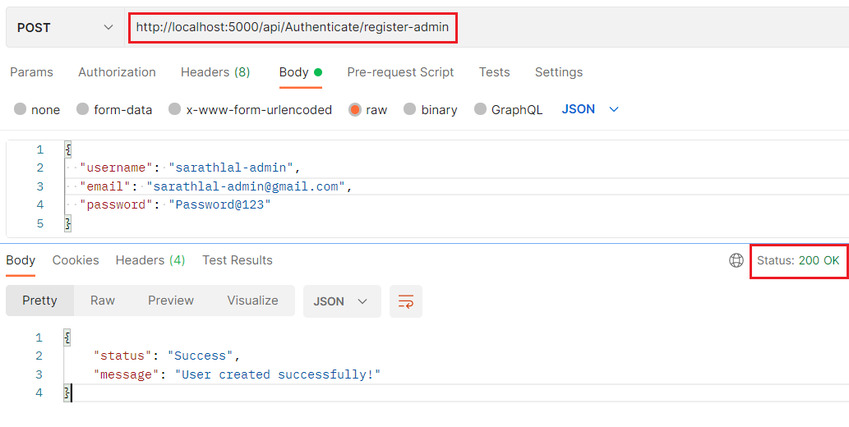Open the response Cookies tab
This screenshot has width=849, height=427.
pos(76,260)
